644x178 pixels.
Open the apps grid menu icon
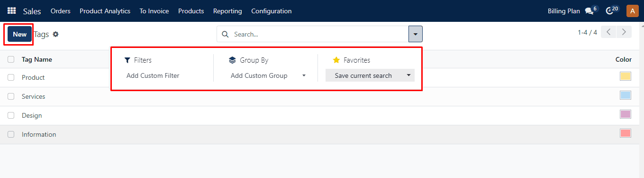click(11, 10)
